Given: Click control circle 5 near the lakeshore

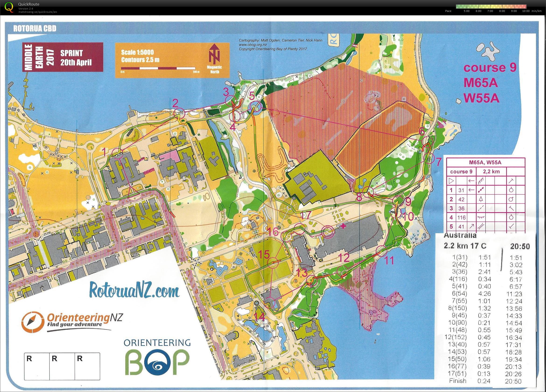Looking at the screenshot, I should coord(255,107).
